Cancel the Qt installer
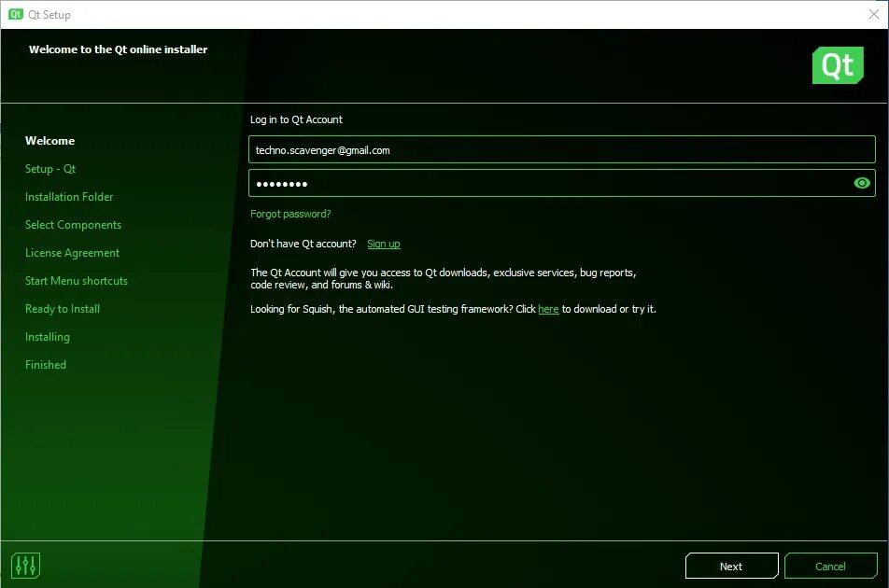Image resolution: width=889 pixels, height=588 pixels. pyautogui.click(x=830, y=566)
